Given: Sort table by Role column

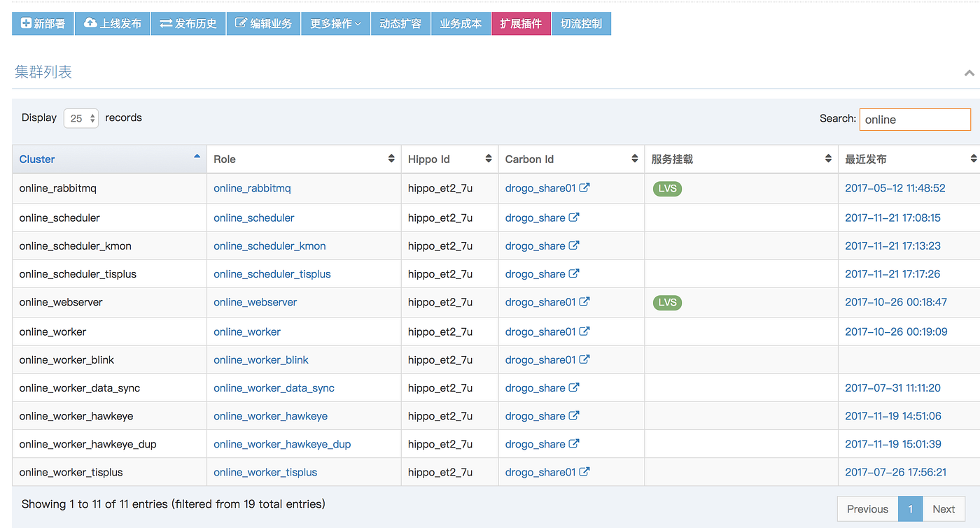Looking at the screenshot, I should 304,159.
